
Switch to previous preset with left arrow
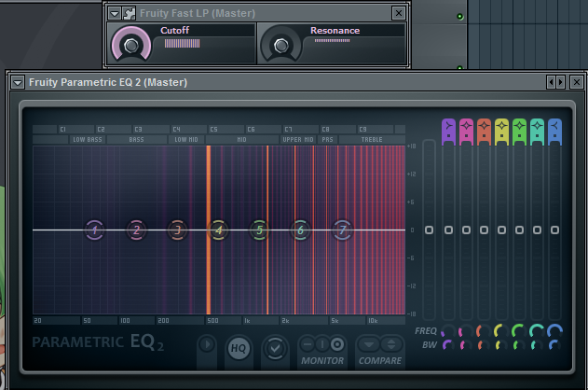coord(551,82)
